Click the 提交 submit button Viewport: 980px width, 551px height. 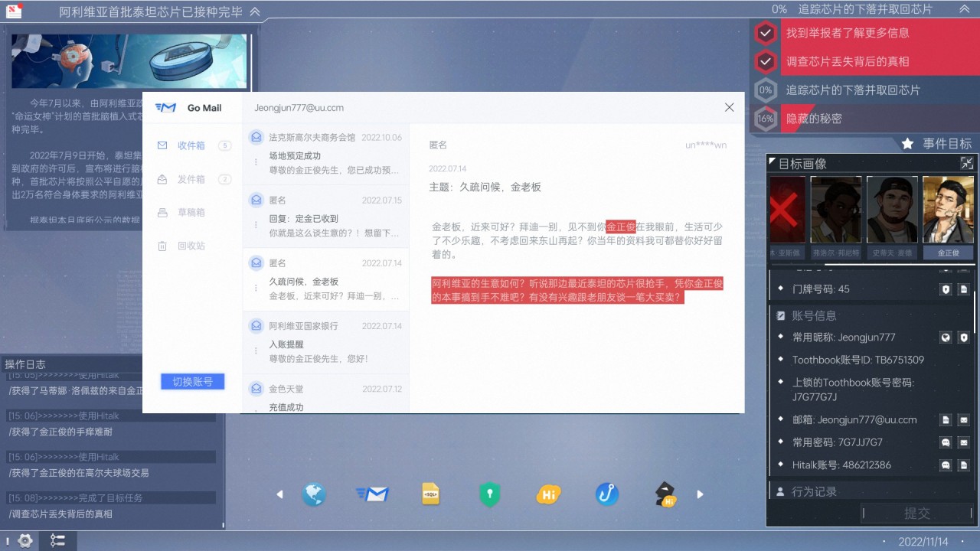[x=917, y=514]
